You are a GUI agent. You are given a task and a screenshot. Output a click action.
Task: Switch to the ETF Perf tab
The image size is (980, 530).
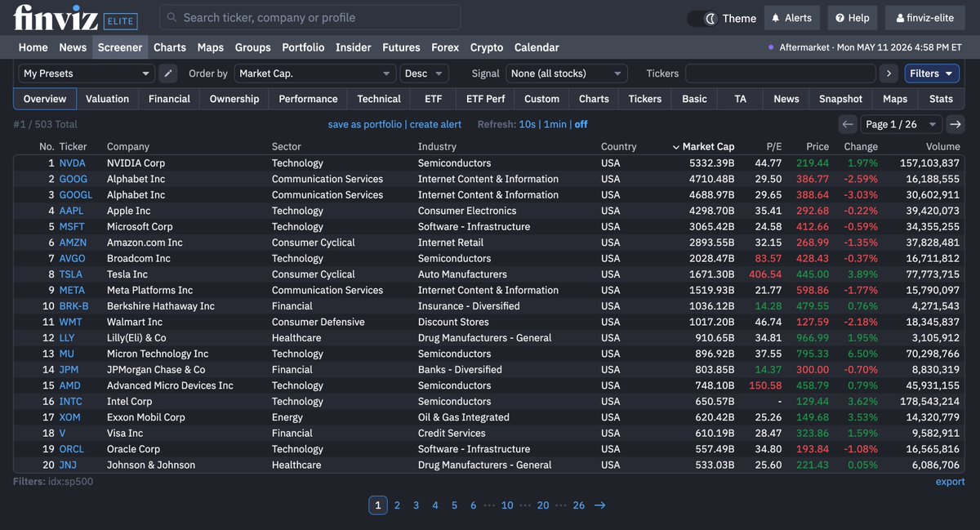[485, 99]
